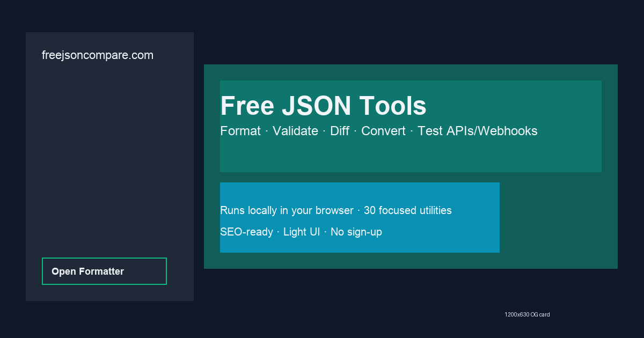This screenshot has width=644, height=338.
Task: Click the Diff tool label
Action: click(340, 130)
